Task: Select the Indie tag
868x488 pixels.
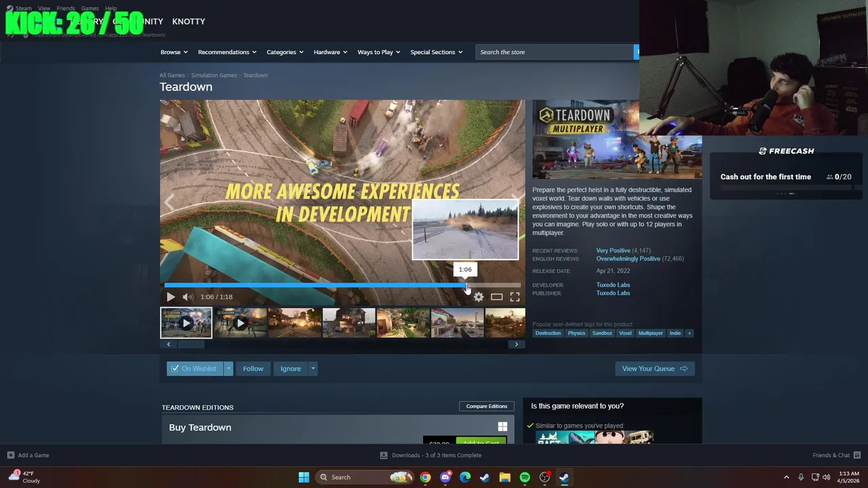Action: pyautogui.click(x=675, y=333)
